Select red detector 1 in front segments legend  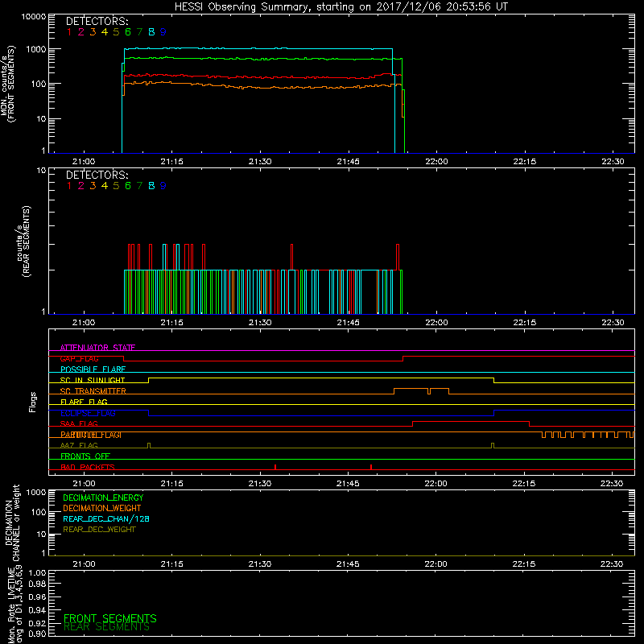click(69, 32)
